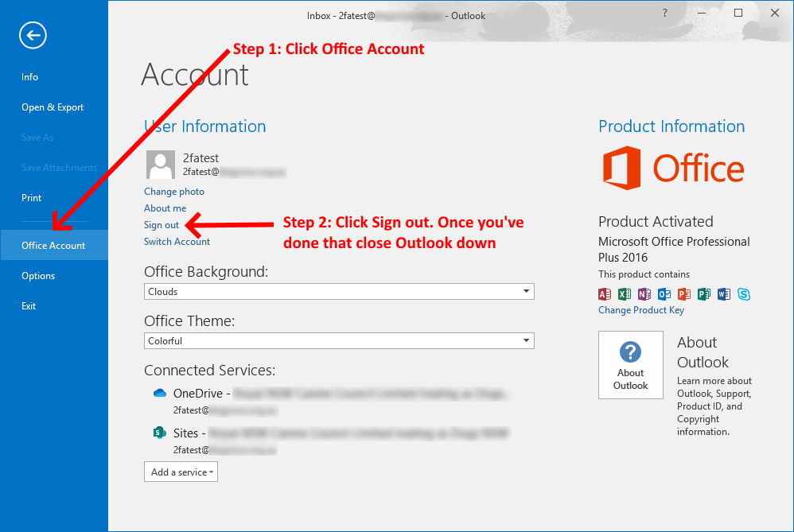
Task: Click Microsoft Office Professional Plus 2016 text
Action: 674,249
